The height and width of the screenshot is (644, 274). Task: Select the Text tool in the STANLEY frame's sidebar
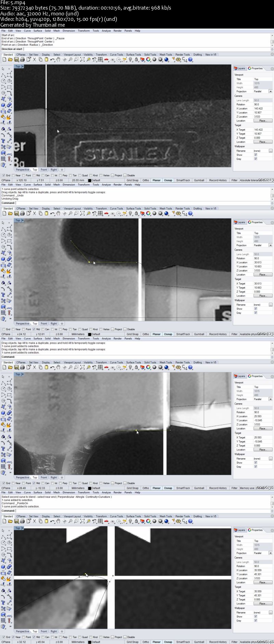(3, 141)
